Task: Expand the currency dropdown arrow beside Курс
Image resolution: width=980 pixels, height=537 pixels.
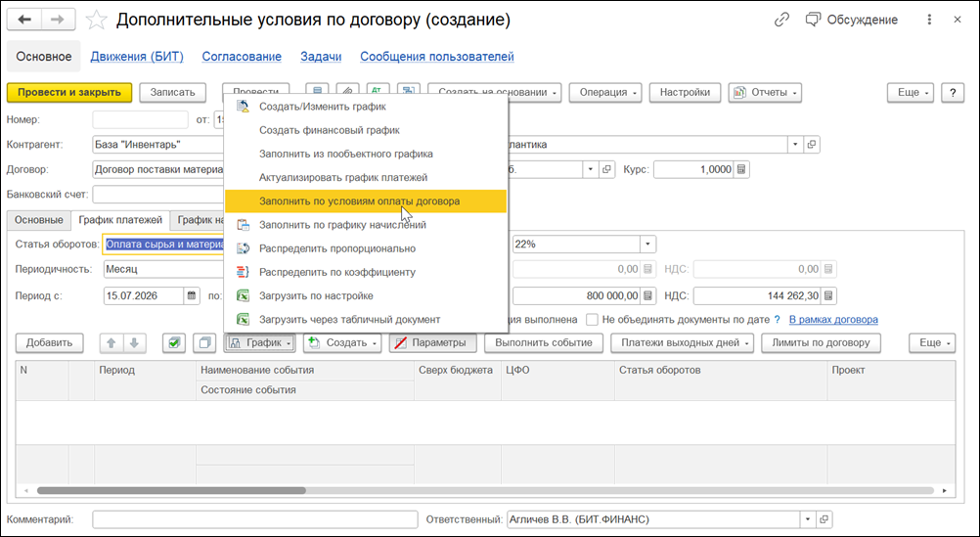Action: (x=591, y=169)
